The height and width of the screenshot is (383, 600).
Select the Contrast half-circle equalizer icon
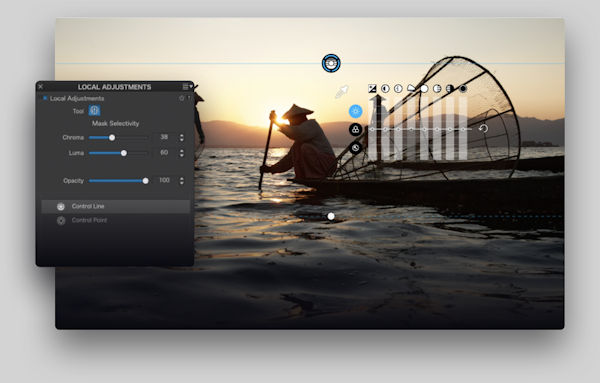coord(385,89)
